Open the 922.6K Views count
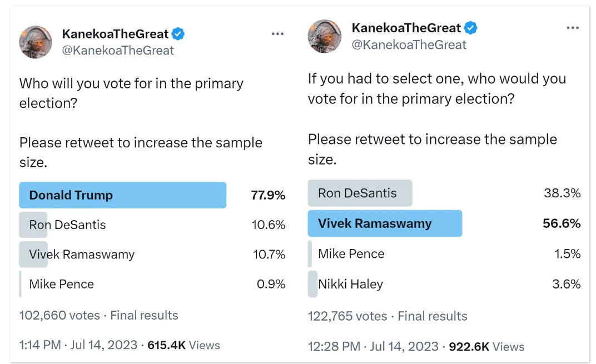Viewport: 596px width, 364px height. pos(486,347)
